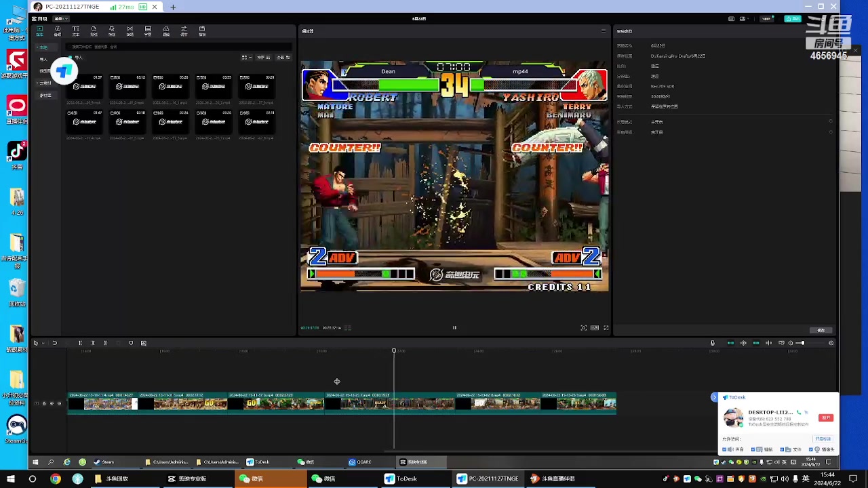This screenshot has width=868, height=488.
Task: Open the preview panel menu icon
Action: [x=603, y=31]
